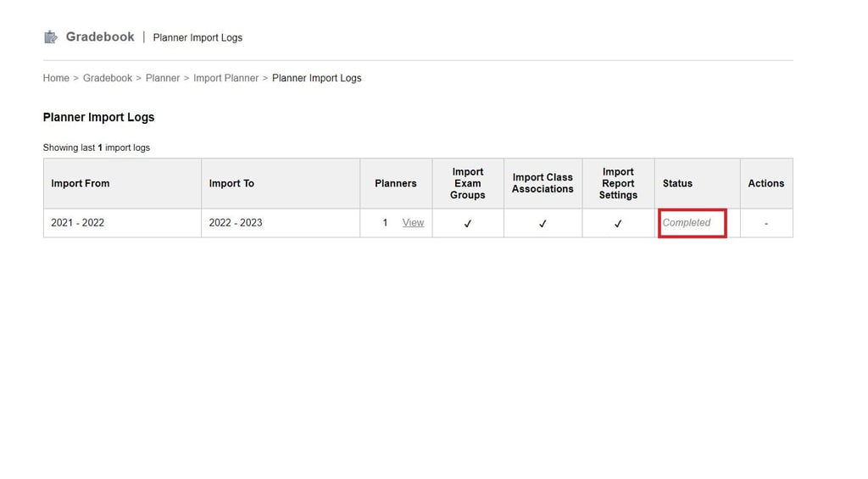
Task: Click the Gradebook notebook icon in header
Action: point(51,36)
